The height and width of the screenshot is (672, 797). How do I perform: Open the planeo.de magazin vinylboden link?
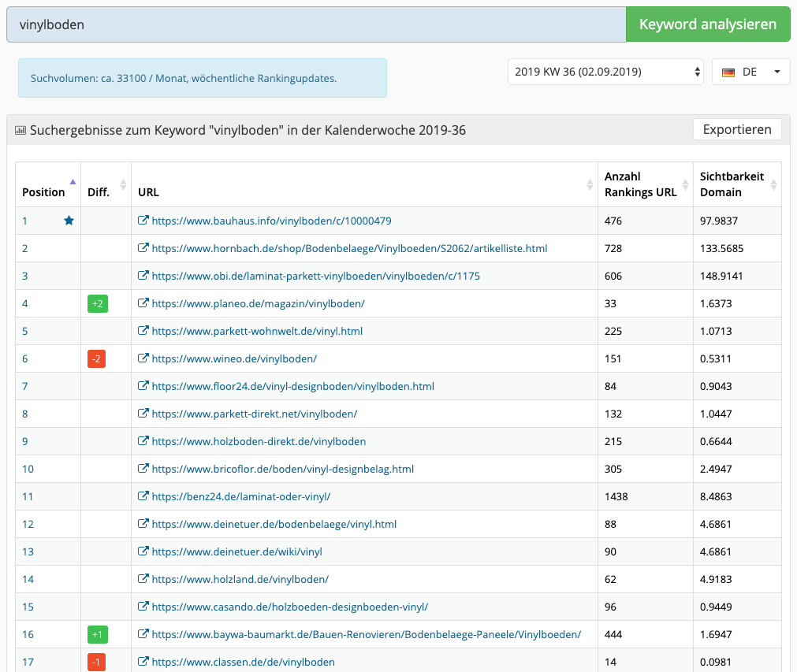pos(259,303)
